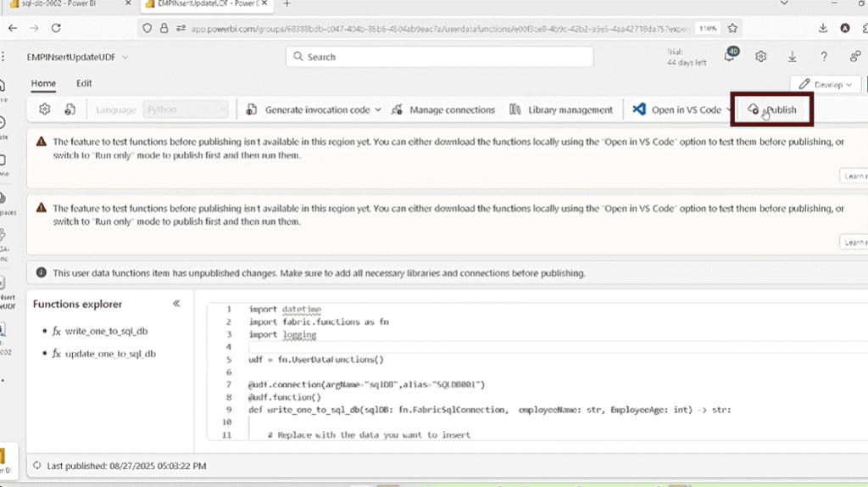Collapse the Functions explorer panel
The image size is (868, 487).
point(176,304)
